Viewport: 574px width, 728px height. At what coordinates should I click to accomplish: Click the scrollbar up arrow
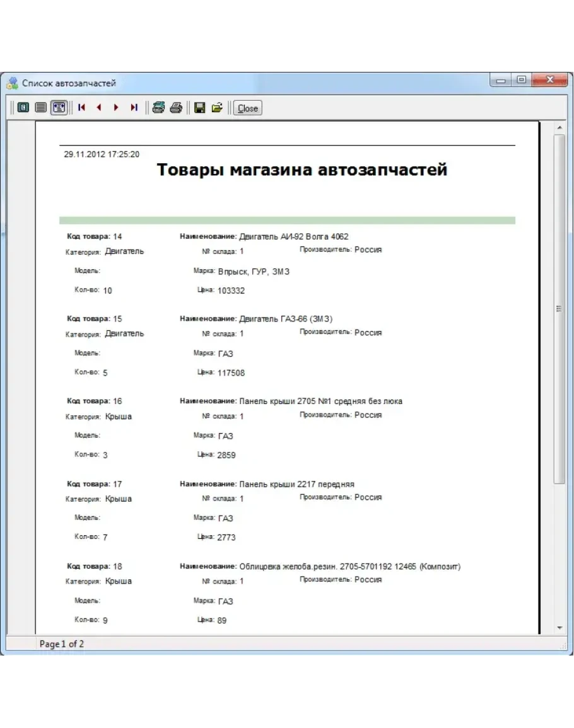pos(559,129)
